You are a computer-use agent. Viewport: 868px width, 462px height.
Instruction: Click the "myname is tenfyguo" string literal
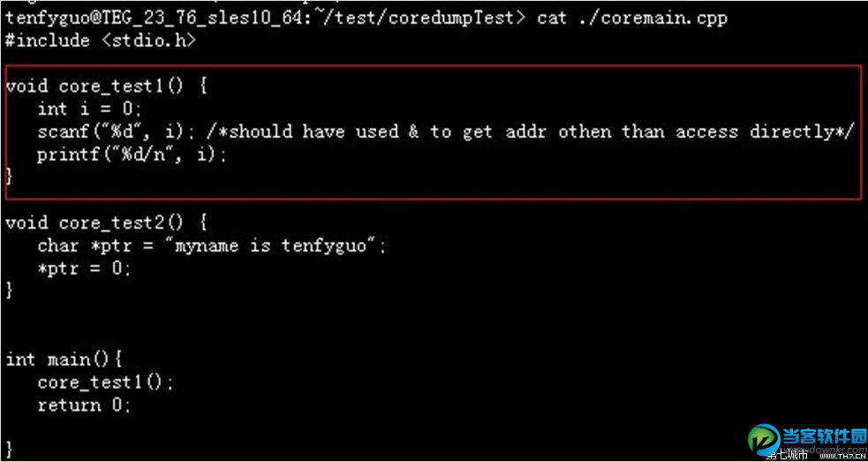click(x=275, y=246)
